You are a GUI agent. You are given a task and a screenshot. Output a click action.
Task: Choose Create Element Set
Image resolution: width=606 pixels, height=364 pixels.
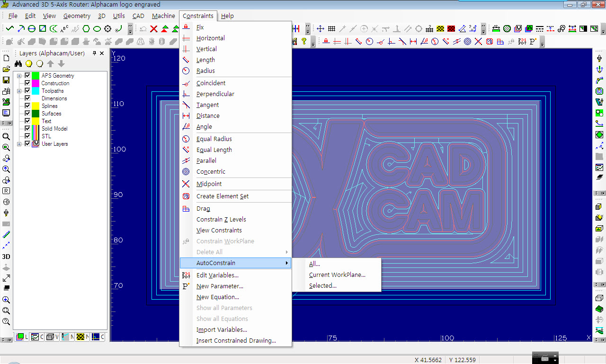pyautogui.click(x=235, y=196)
